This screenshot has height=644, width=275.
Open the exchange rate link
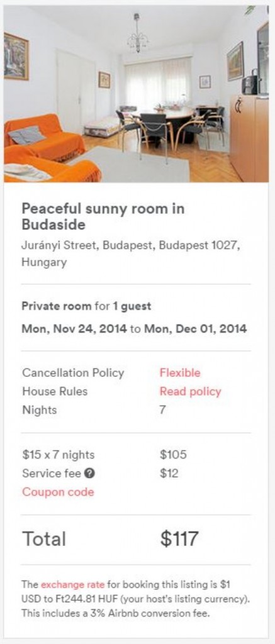point(72,584)
